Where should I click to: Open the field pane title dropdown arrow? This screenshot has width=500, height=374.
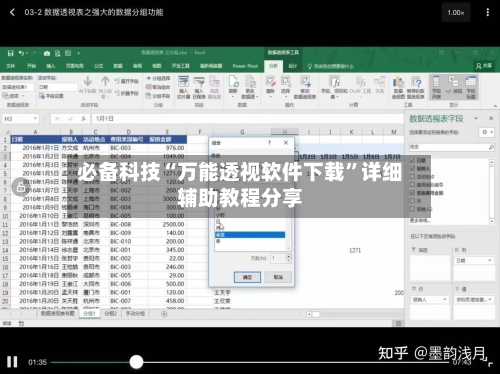pyautogui.click(x=476, y=118)
